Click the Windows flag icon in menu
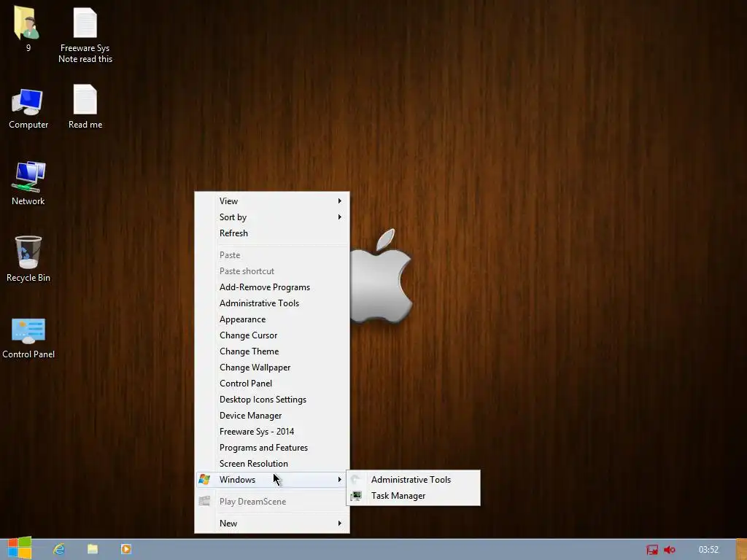Image resolution: width=747 pixels, height=560 pixels. [x=204, y=480]
